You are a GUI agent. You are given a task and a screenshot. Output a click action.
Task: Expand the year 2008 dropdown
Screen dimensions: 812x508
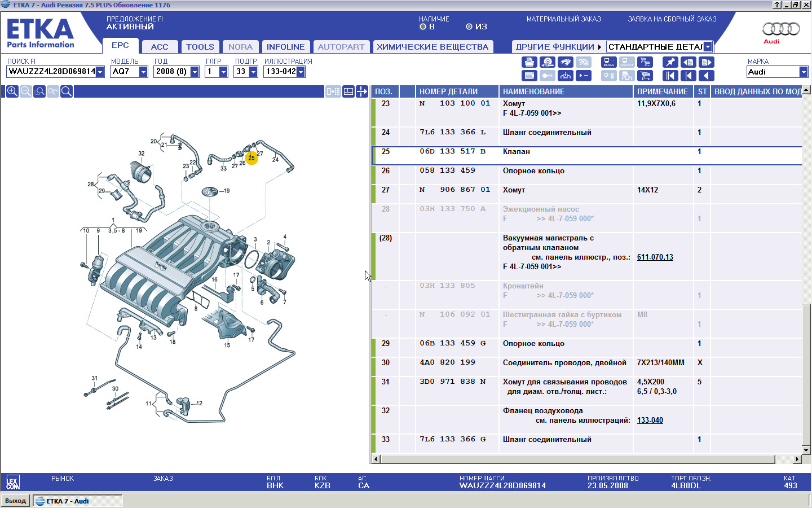[x=195, y=72]
